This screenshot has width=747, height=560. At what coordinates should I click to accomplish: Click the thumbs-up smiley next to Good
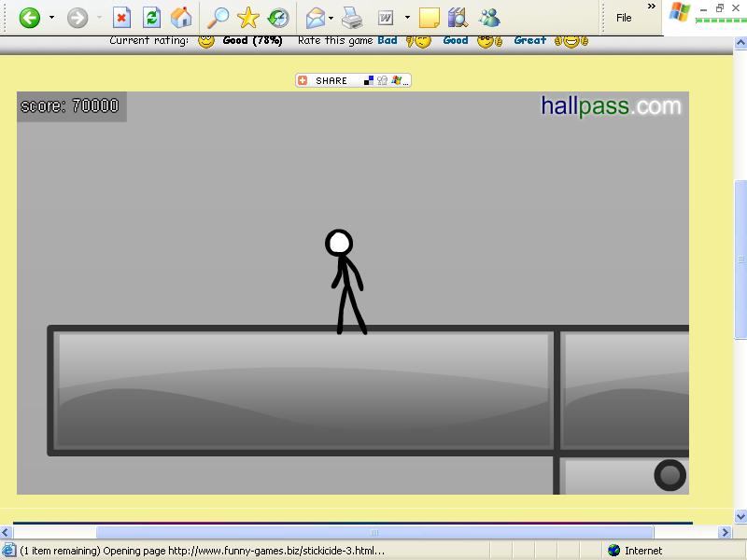pyautogui.click(x=489, y=41)
